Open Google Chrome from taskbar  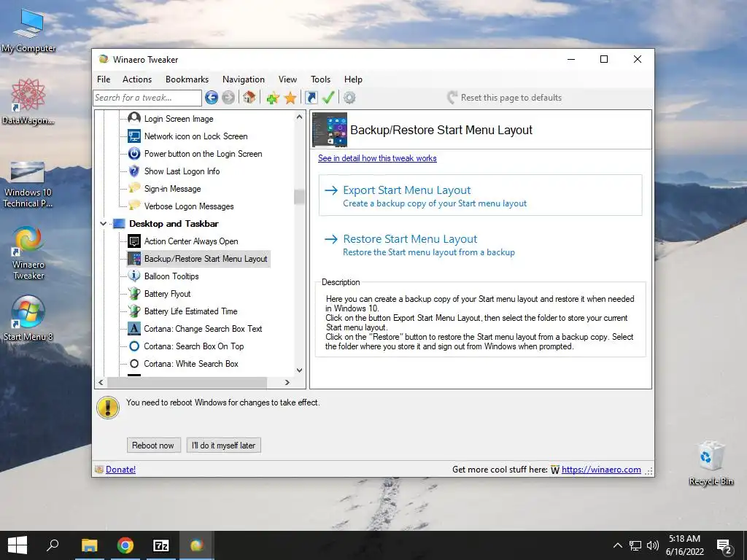pyautogui.click(x=125, y=545)
